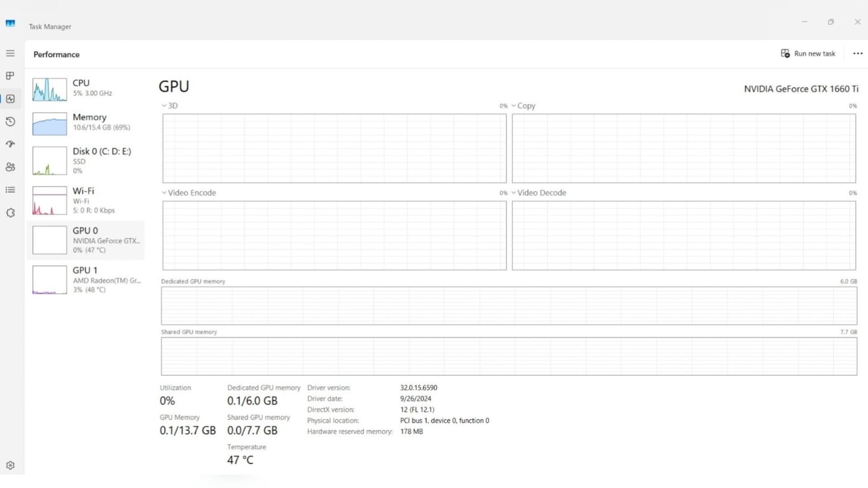Expand the navigation sidebar menu
Image resolution: width=868 pixels, height=488 pixels.
point(10,53)
